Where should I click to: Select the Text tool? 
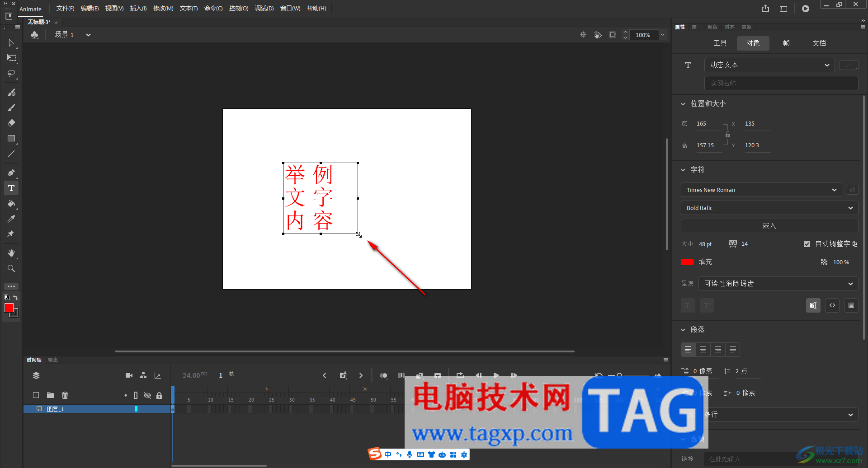(x=11, y=188)
